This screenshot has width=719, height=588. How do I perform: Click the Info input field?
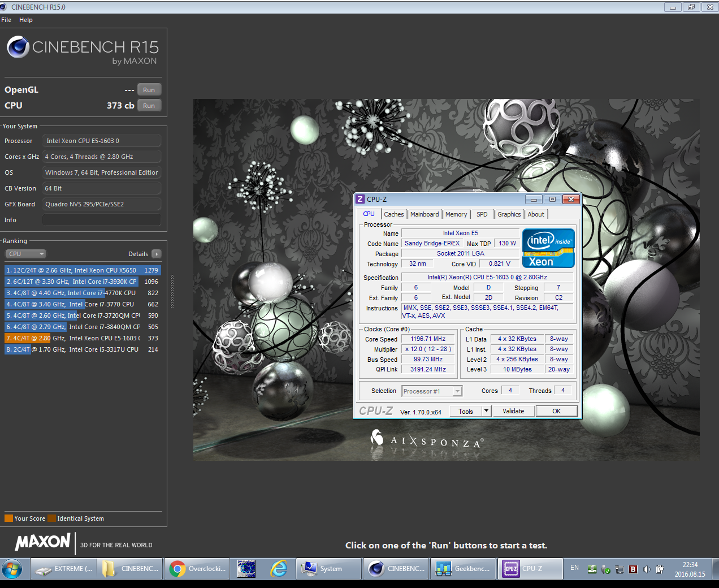[102, 220]
